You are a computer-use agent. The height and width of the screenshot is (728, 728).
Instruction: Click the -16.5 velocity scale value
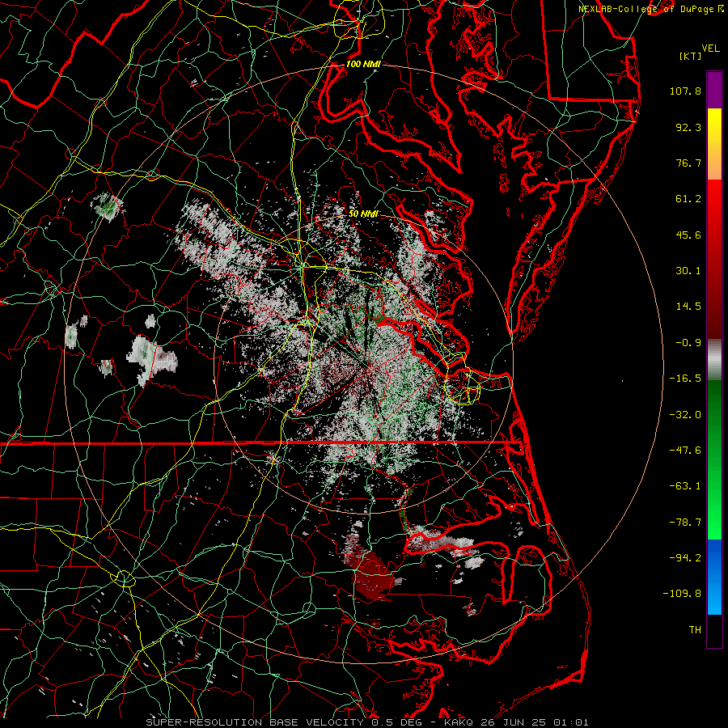[685, 379]
